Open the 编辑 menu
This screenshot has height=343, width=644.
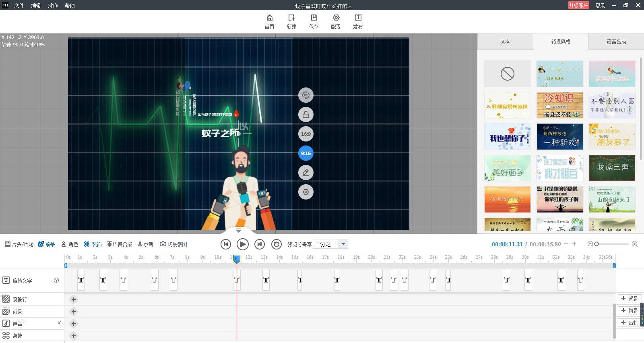click(x=36, y=6)
